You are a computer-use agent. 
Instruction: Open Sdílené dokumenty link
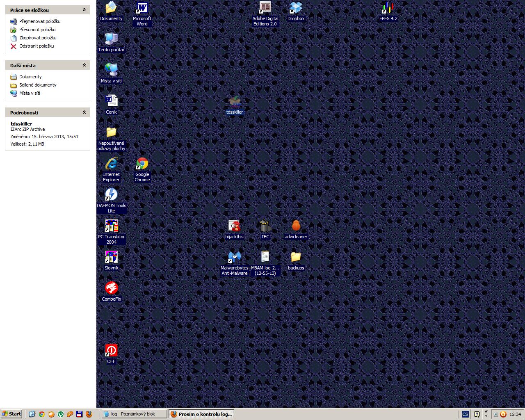tap(38, 85)
